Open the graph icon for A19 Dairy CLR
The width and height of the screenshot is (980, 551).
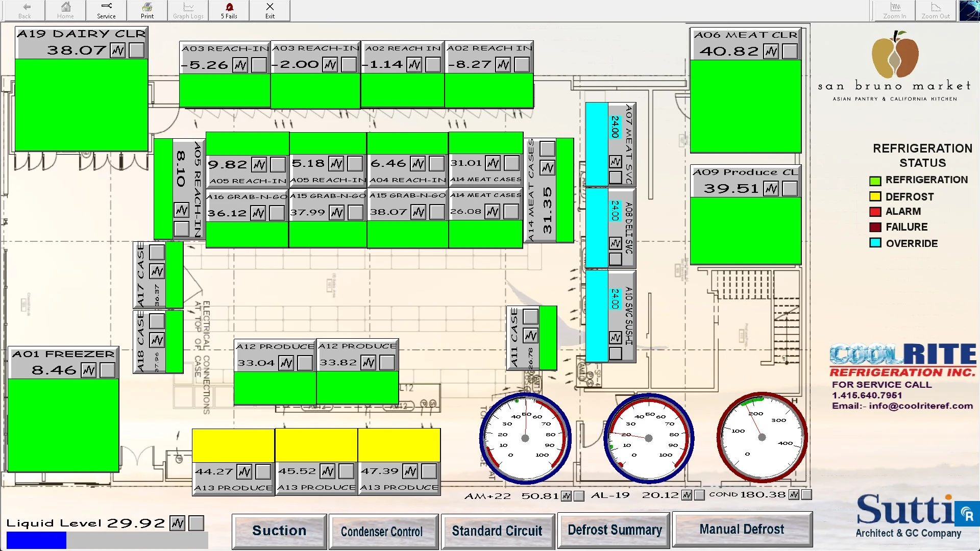point(118,51)
